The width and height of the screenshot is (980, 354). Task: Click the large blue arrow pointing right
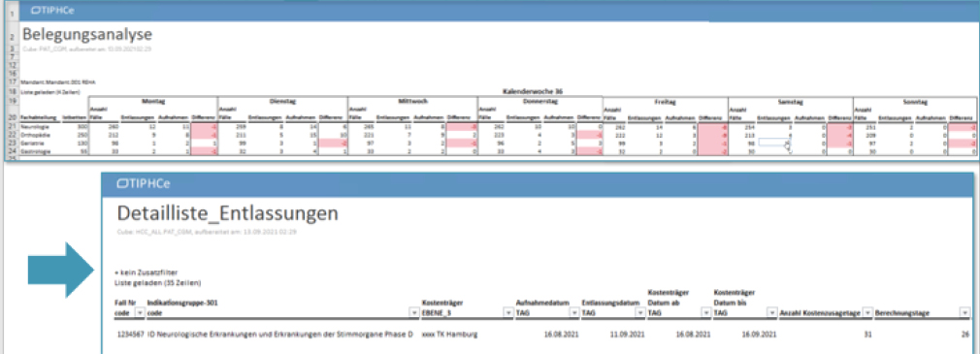point(60,271)
